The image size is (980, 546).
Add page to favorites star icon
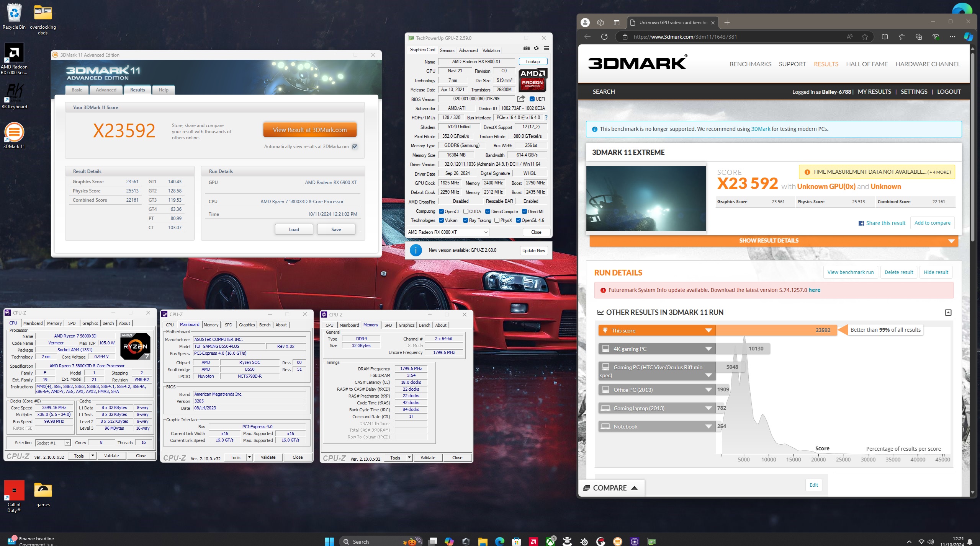click(865, 37)
